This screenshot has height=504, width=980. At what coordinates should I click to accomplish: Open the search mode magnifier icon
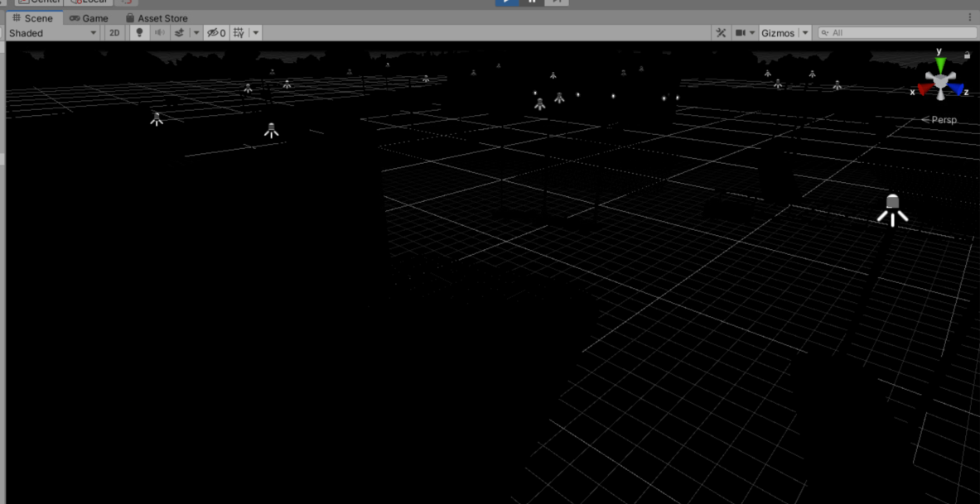pyautogui.click(x=826, y=33)
